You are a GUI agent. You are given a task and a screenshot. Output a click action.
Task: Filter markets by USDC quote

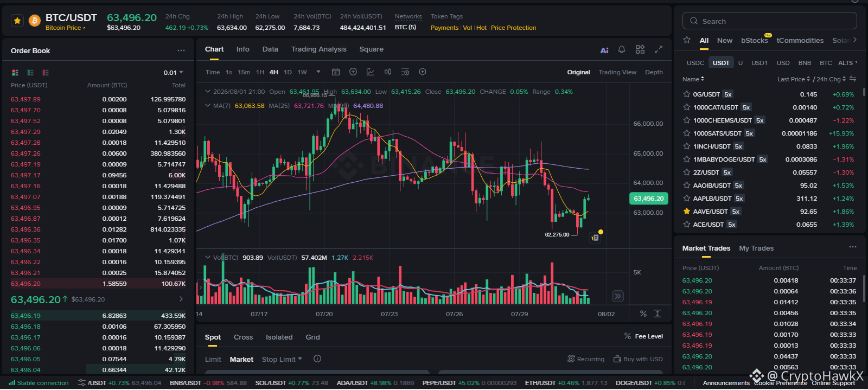tap(695, 63)
